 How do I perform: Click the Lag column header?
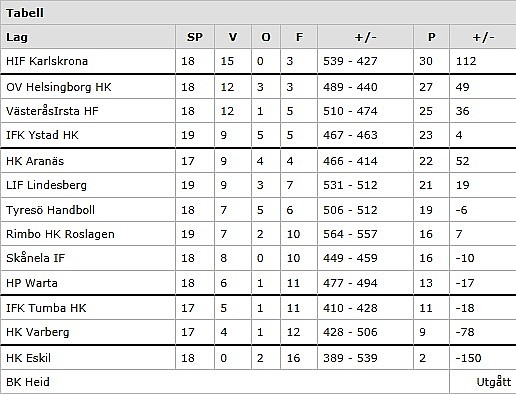[x=17, y=37]
